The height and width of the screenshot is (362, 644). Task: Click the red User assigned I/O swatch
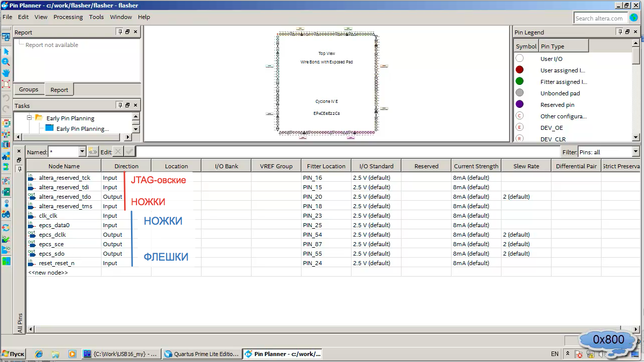click(x=520, y=70)
